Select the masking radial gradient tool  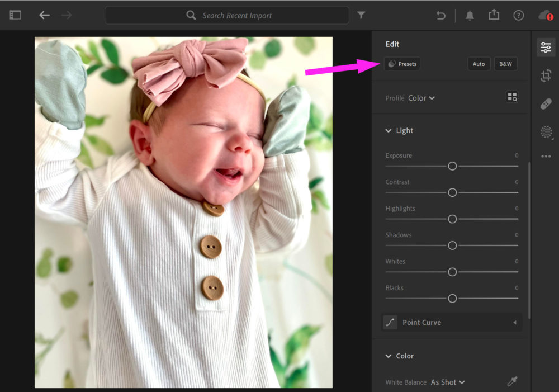pos(546,132)
